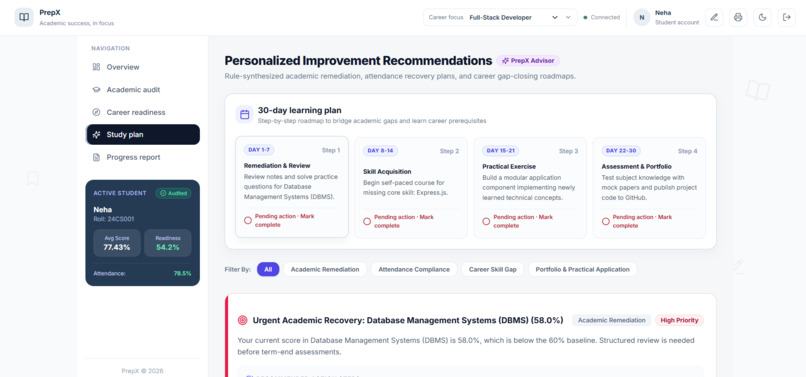Viewport: 806px width, 377px height.
Task: Open the edit pencil icon in header
Action: [x=713, y=17]
